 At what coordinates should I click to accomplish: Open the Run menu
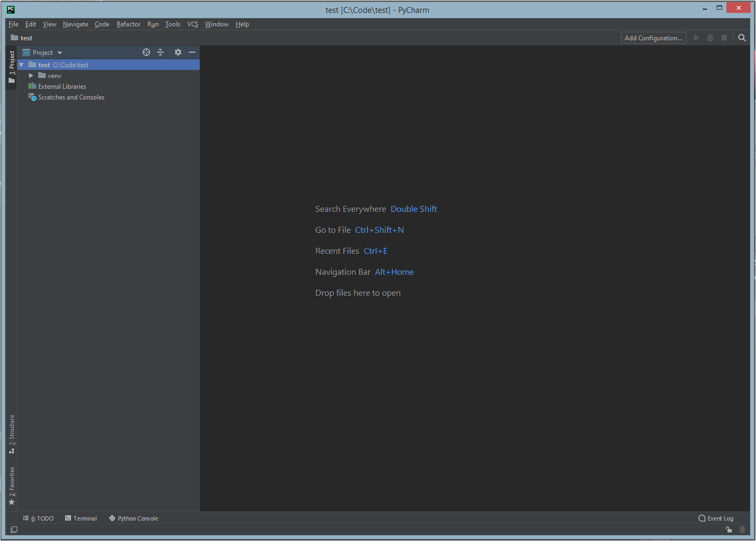tap(153, 24)
